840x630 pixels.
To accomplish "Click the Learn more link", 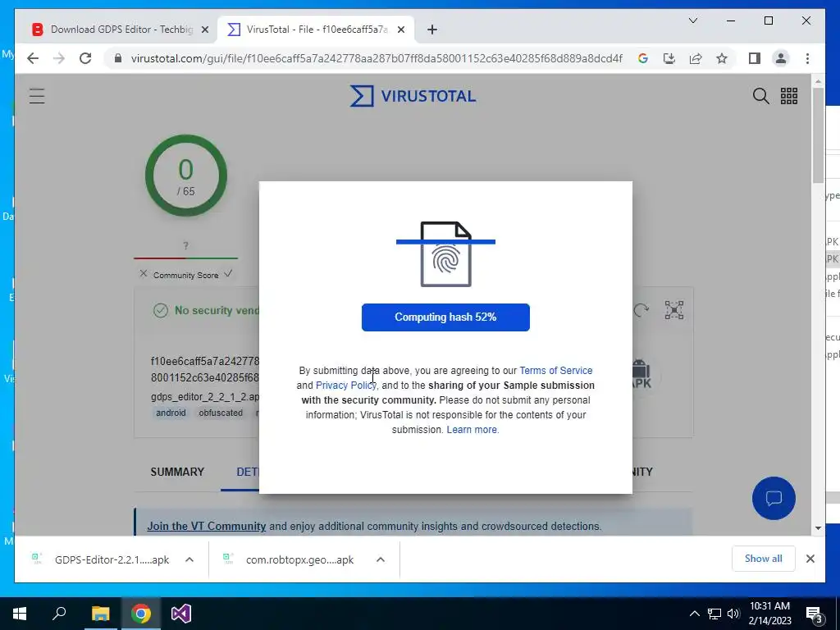I will (x=472, y=430).
